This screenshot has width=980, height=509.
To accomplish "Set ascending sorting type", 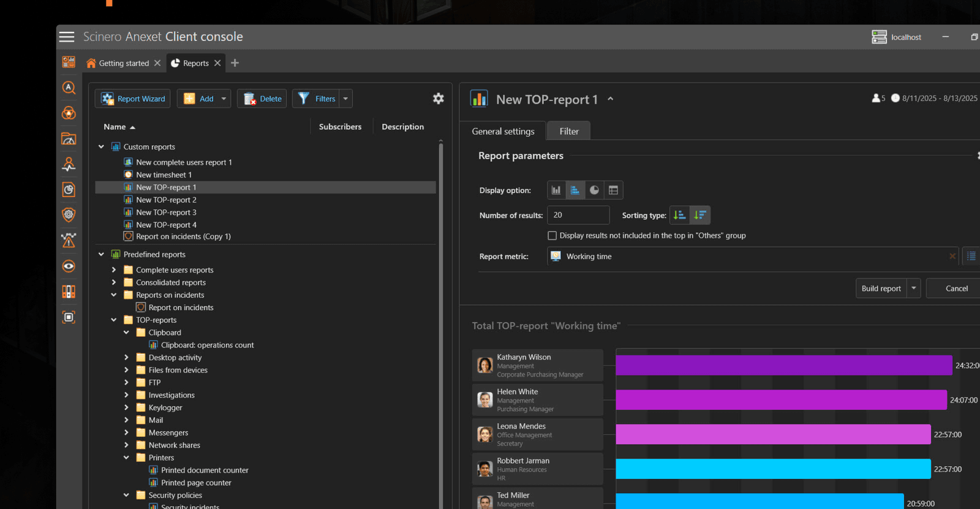I will (x=680, y=215).
